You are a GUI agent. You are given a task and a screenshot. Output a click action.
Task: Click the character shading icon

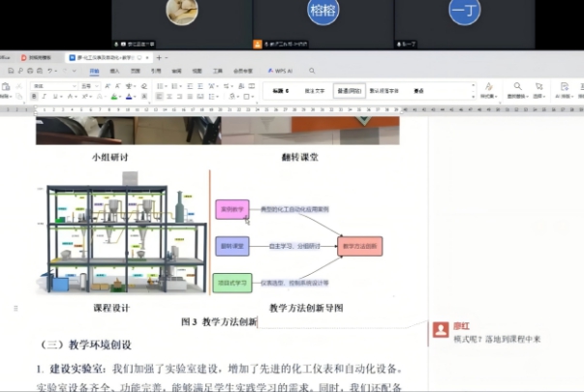pyautogui.click(x=144, y=97)
